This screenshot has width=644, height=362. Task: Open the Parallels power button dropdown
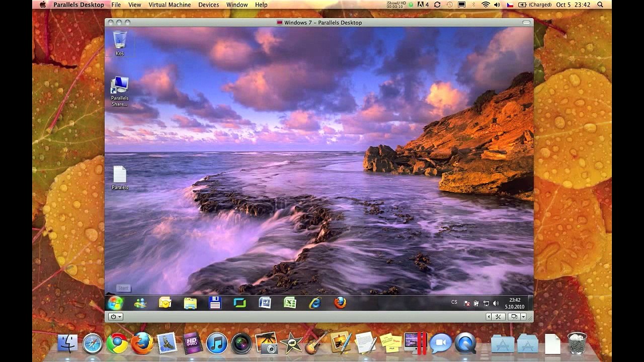click(x=116, y=317)
